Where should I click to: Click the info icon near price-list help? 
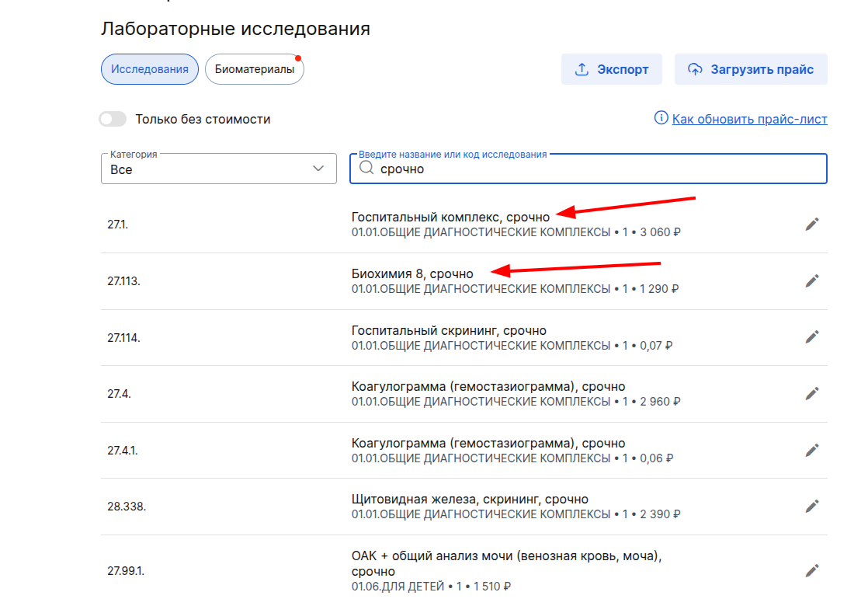click(x=661, y=119)
